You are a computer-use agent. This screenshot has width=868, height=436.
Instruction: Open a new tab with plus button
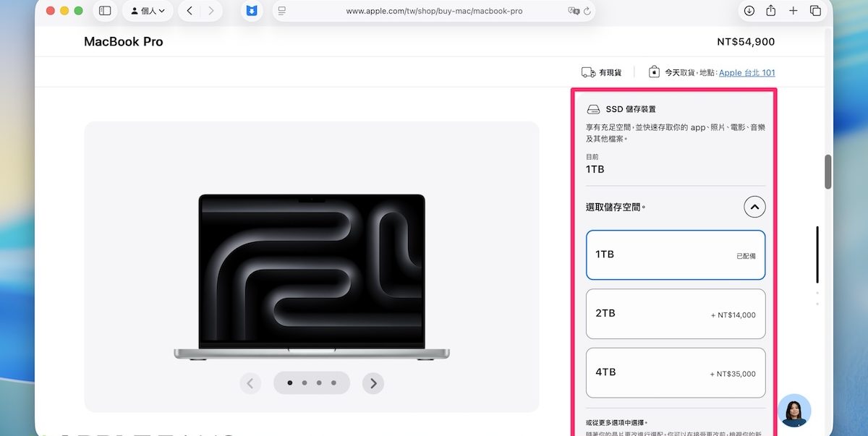(x=793, y=11)
